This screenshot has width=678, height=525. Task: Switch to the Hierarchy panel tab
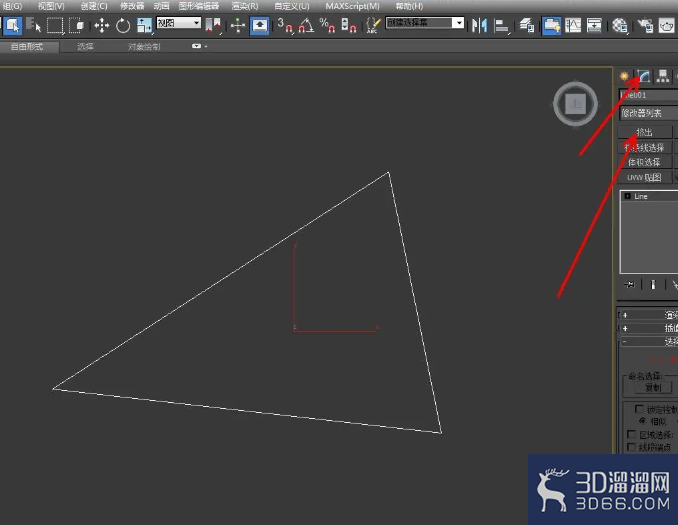[x=662, y=77]
